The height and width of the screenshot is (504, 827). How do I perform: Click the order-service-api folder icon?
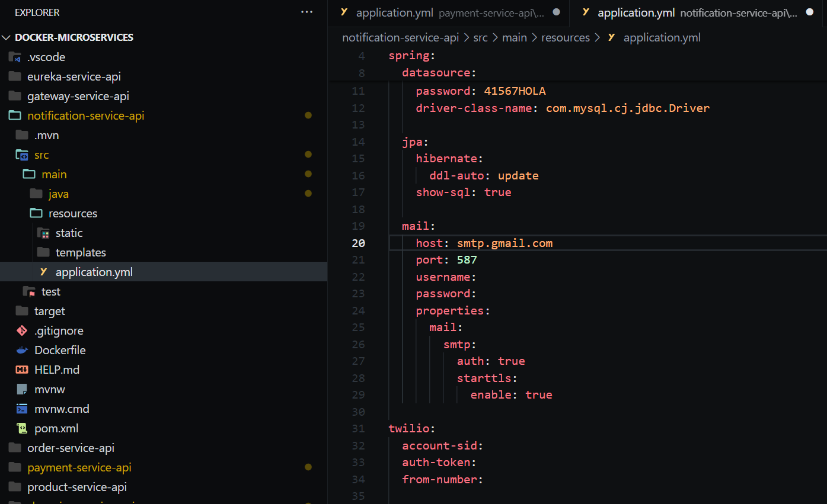coord(15,448)
